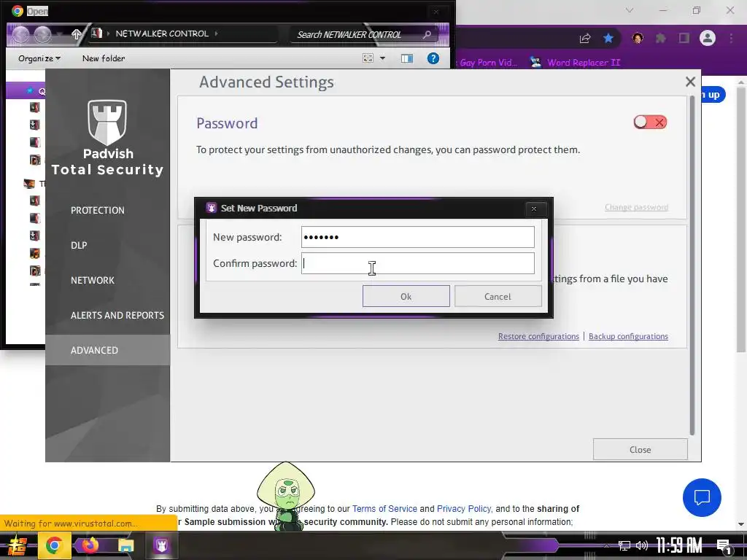
Task: Click the blue help icon in Open dialog
Action: 433,58
